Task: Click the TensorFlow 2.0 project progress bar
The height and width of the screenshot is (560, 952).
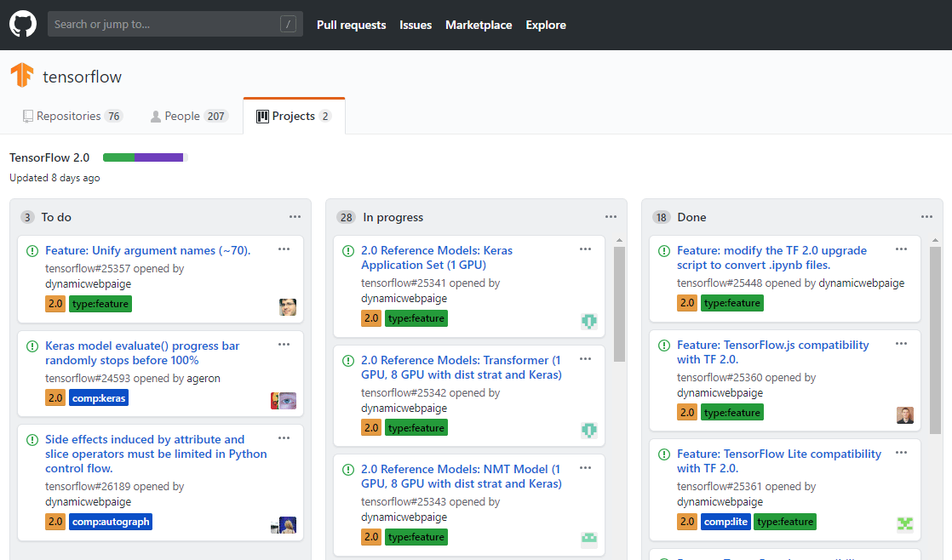Action: point(145,157)
